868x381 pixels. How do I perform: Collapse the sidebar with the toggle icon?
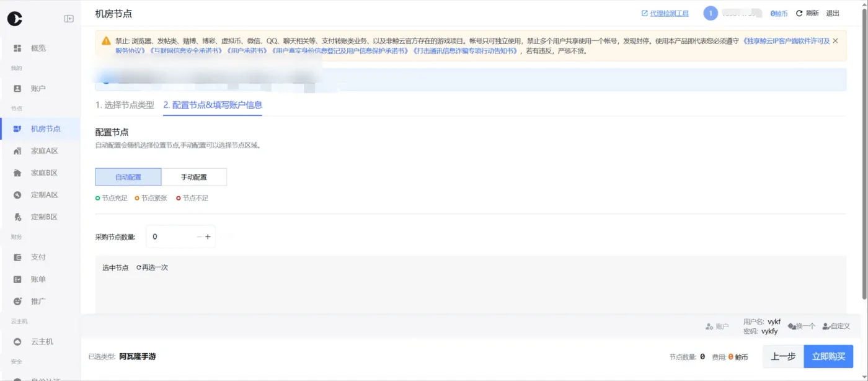(69, 19)
